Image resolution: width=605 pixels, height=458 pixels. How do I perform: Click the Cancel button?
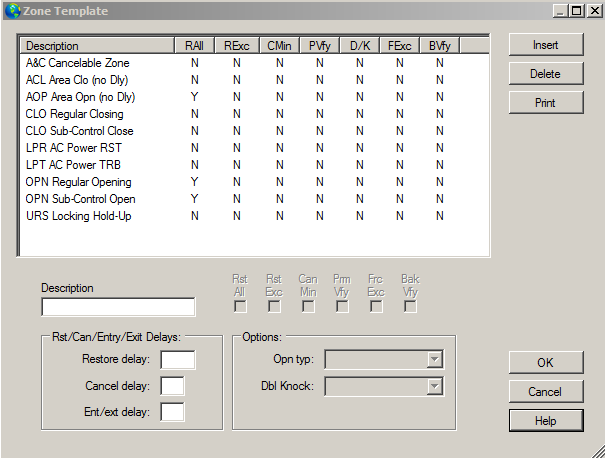click(546, 392)
